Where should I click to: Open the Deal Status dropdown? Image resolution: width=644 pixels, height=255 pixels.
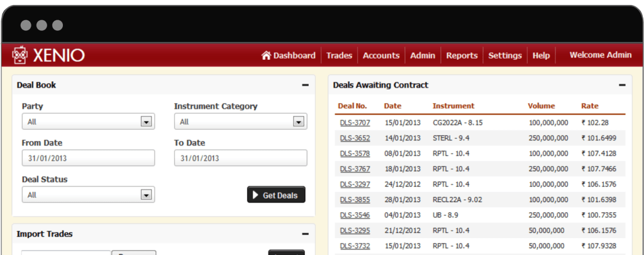(x=88, y=195)
